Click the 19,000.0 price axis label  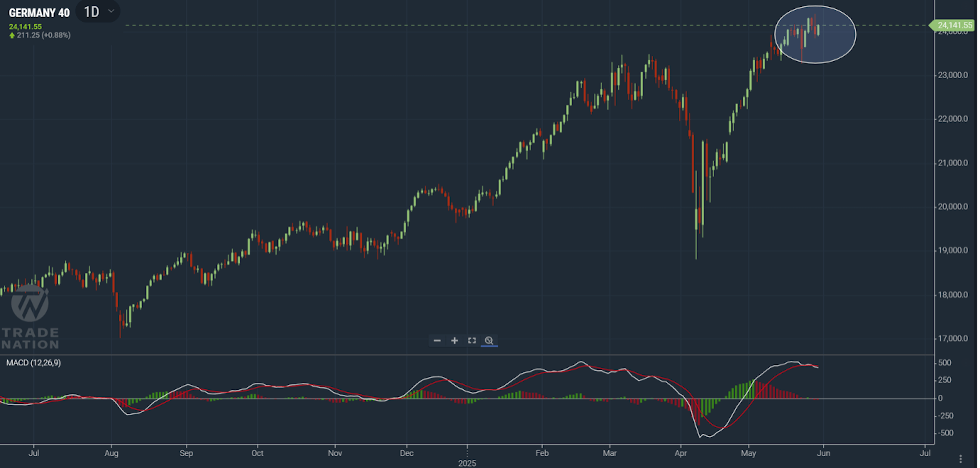click(x=953, y=250)
